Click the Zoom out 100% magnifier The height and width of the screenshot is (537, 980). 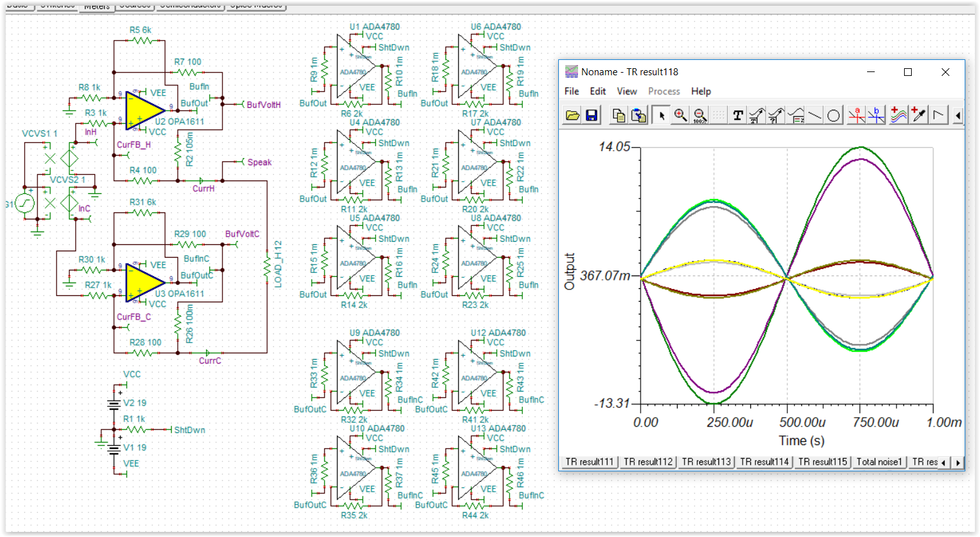(700, 115)
